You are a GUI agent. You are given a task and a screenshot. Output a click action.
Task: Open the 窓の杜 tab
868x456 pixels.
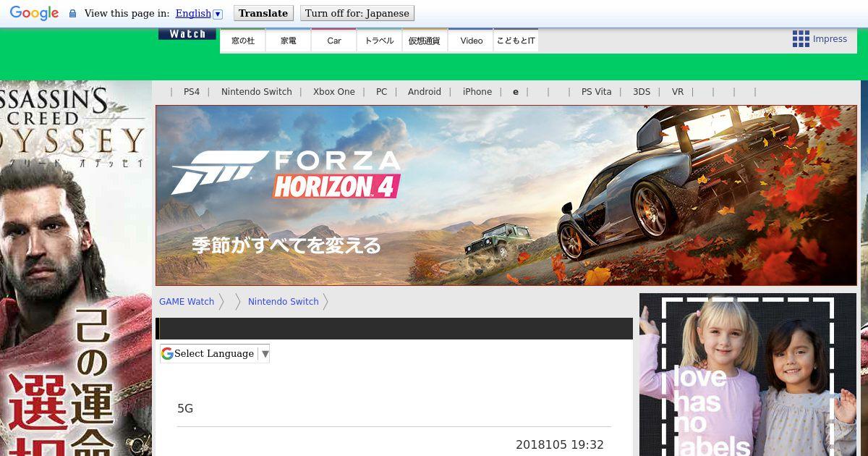[243, 41]
